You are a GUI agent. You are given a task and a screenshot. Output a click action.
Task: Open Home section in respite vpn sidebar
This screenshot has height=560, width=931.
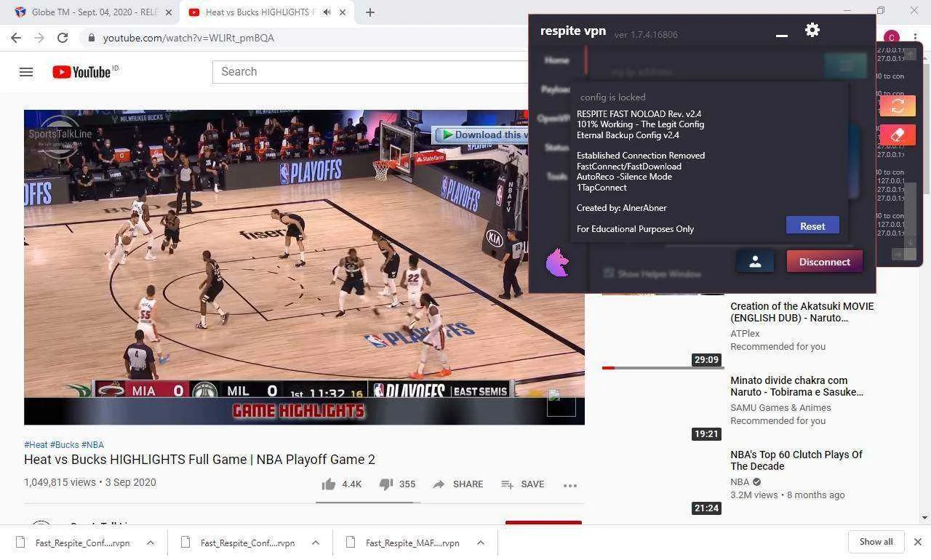[556, 60]
